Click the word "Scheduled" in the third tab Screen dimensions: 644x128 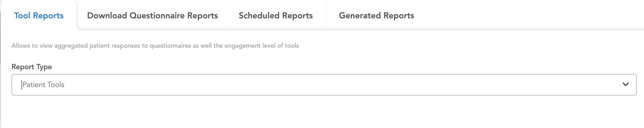pos(259,15)
